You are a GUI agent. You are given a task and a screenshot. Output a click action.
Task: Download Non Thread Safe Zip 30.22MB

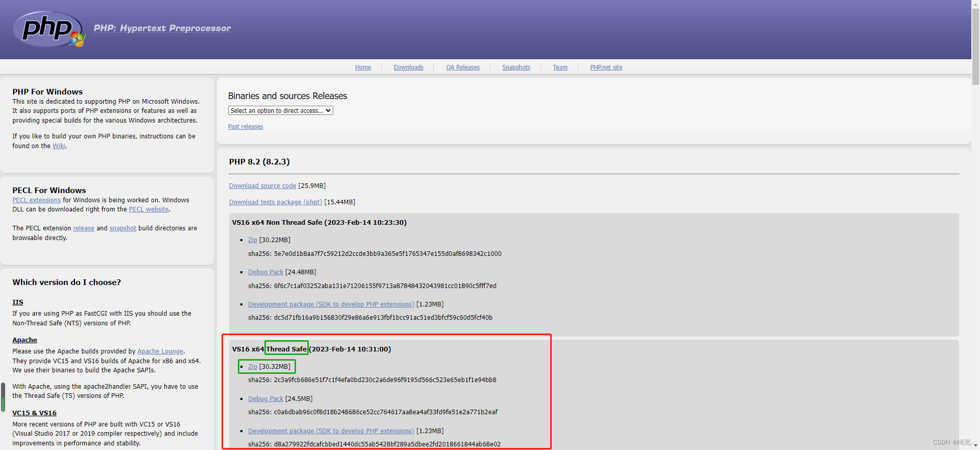253,240
